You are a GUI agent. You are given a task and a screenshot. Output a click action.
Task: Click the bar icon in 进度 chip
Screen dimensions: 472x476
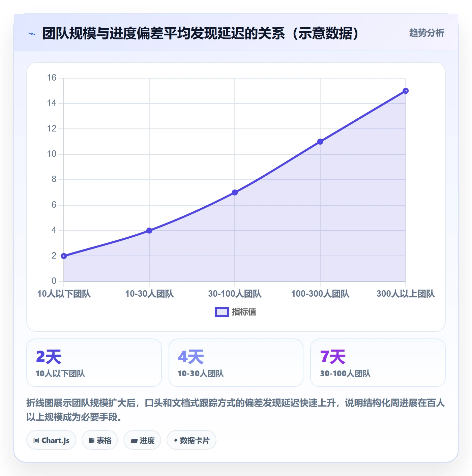(134, 441)
